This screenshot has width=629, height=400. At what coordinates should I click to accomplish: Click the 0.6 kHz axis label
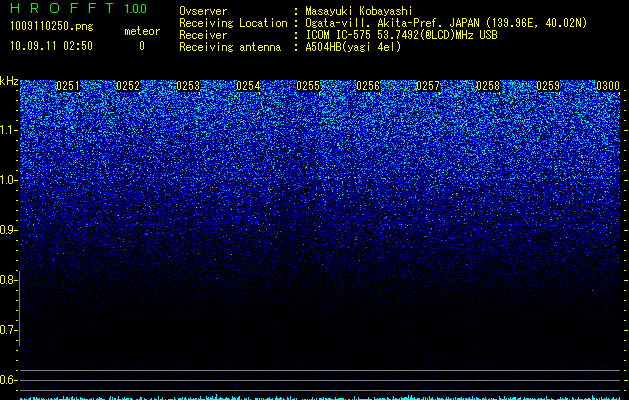8,380
